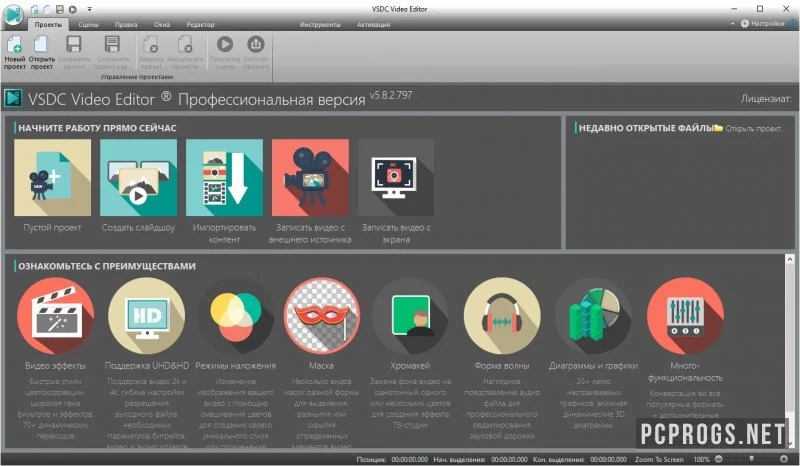Open the Редактор ribbon tab
Image resolution: width=800 pixels, height=466 pixels.
point(201,24)
